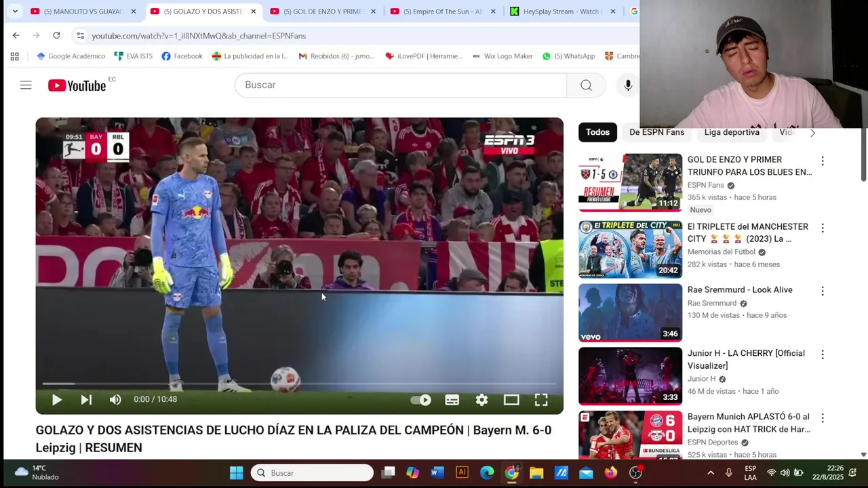Mute the video volume speaker icon
The height and width of the screenshot is (488, 868).
tap(115, 400)
